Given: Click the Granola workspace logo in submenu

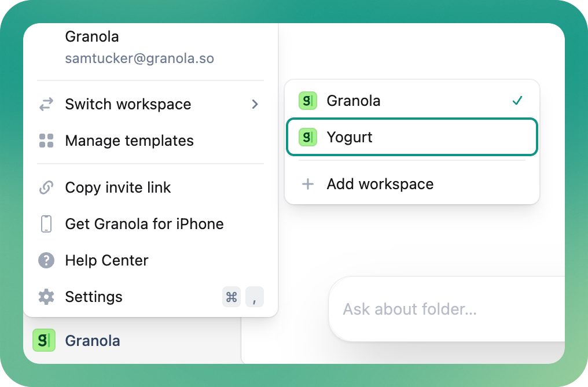Looking at the screenshot, I should coord(307,101).
